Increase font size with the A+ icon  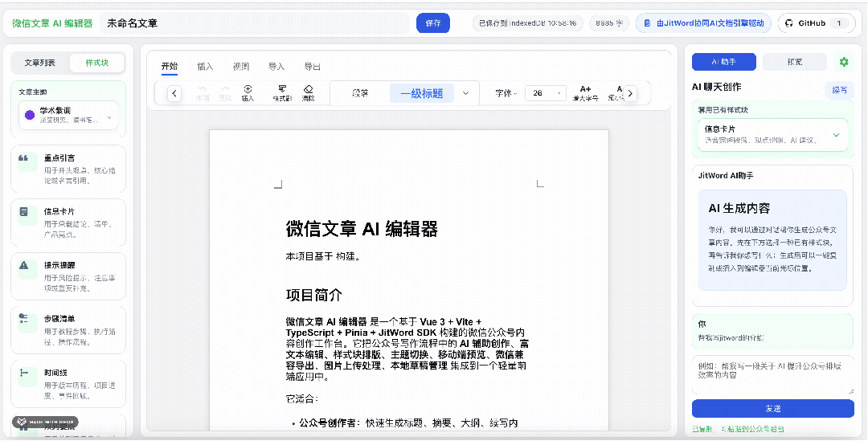point(585,89)
